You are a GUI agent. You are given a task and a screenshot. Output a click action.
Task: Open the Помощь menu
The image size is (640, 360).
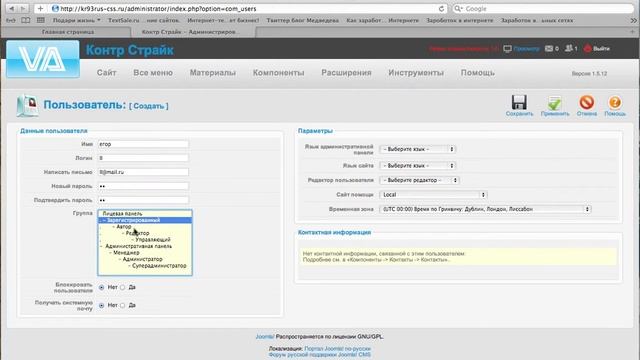478,73
